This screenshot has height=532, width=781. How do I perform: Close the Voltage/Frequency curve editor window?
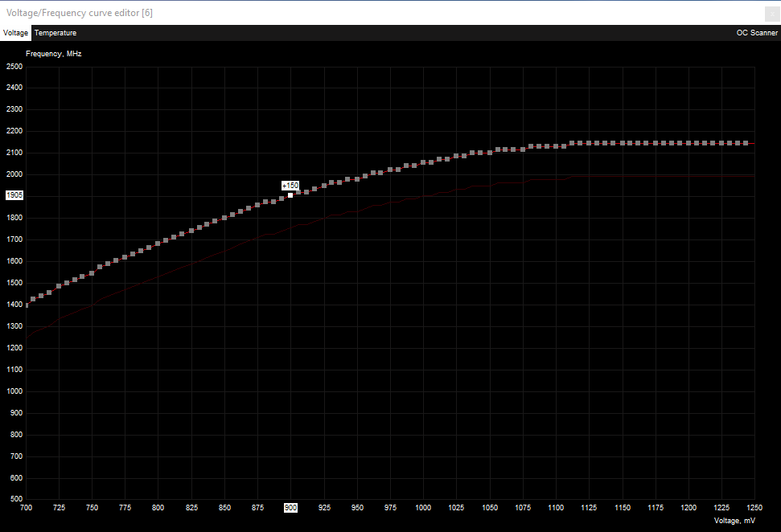click(771, 13)
